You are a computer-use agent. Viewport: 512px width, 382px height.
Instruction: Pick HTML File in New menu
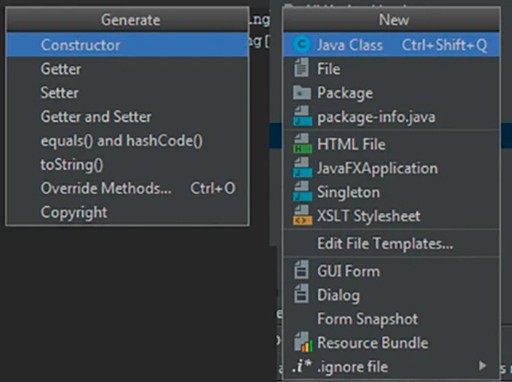tap(391, 144)
